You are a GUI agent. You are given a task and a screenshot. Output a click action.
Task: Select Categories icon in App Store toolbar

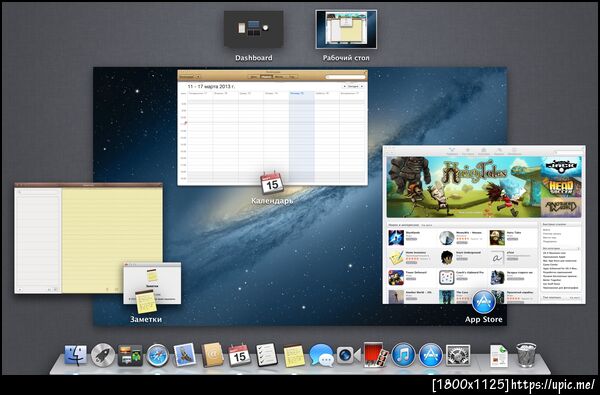(483, 150)
